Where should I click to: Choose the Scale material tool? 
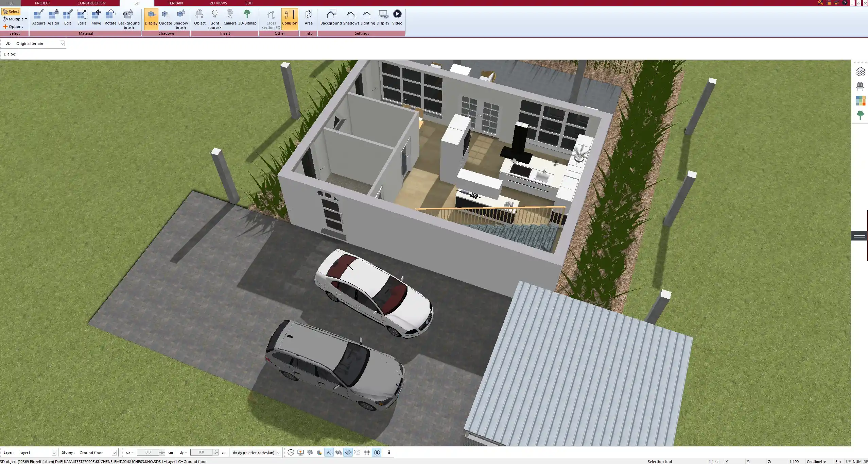[82, 18]
